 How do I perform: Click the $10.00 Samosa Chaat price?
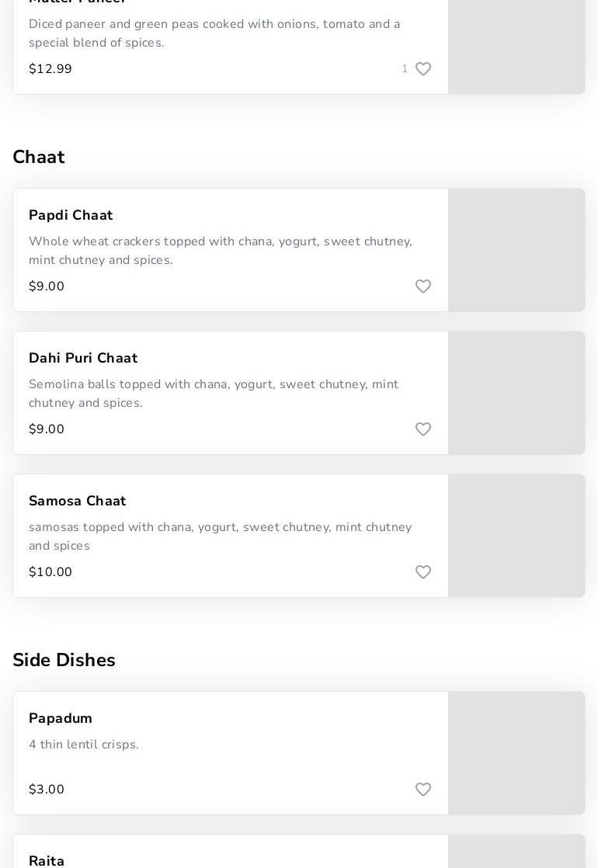click(50, 572)
